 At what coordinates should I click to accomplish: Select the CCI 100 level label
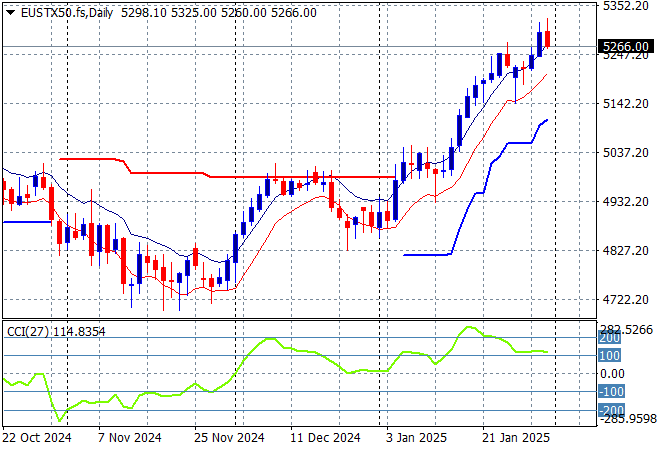click(x=607, y=355)
